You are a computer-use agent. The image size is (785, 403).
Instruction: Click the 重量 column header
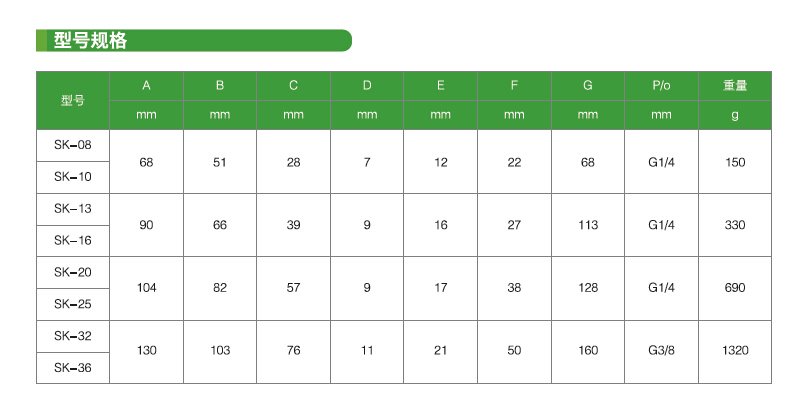(735, 86)
